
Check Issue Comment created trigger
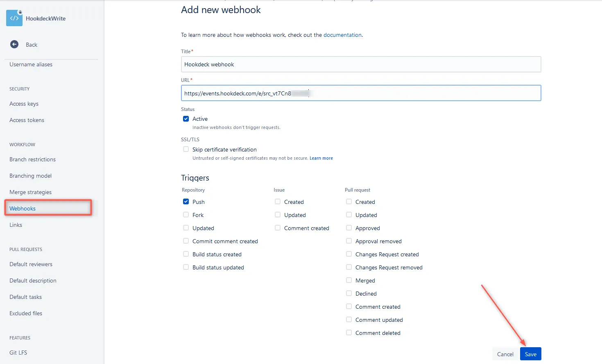pyautogui.click(x=278, y=228)
